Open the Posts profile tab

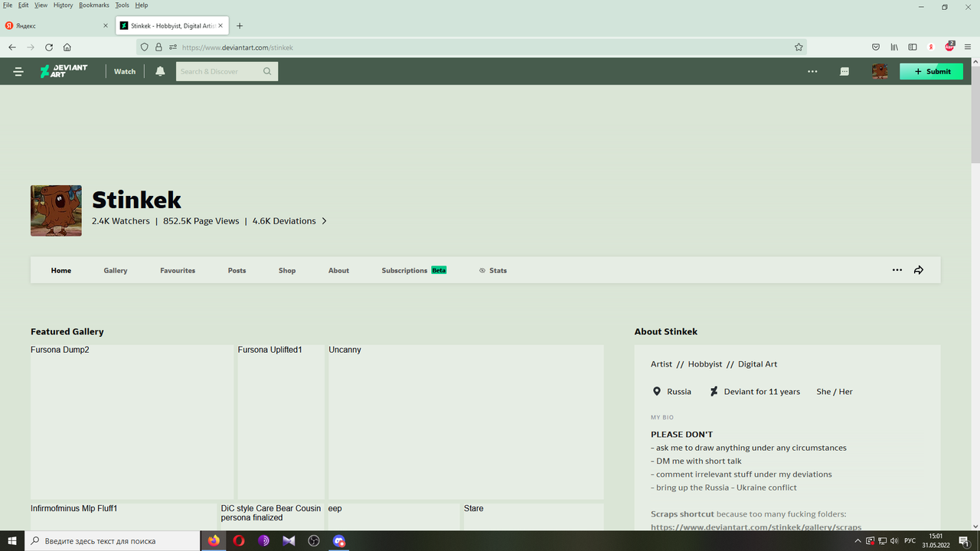point(237,270)
